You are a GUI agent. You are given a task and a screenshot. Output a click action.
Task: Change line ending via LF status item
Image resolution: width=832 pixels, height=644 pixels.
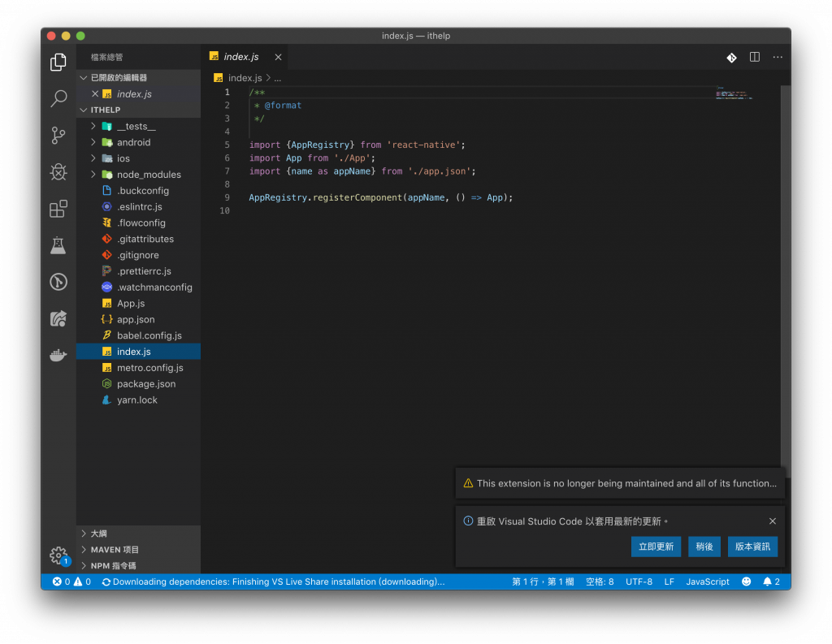click(669, 582)
